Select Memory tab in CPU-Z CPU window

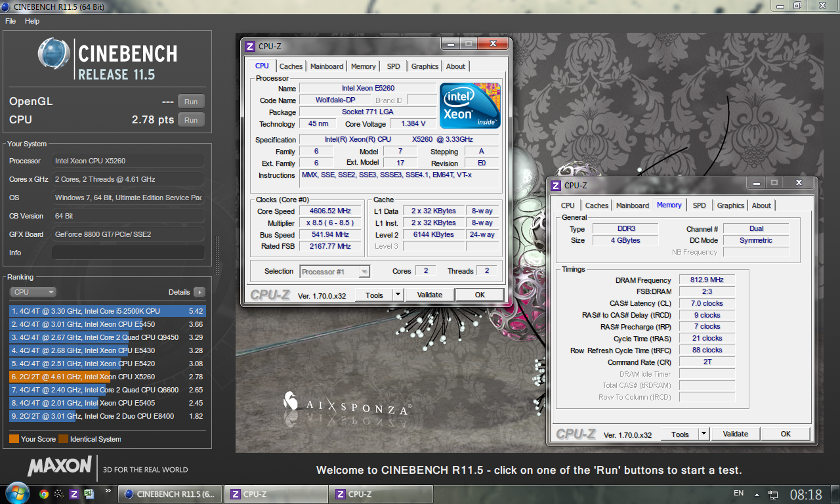click(x=363, y=66)
